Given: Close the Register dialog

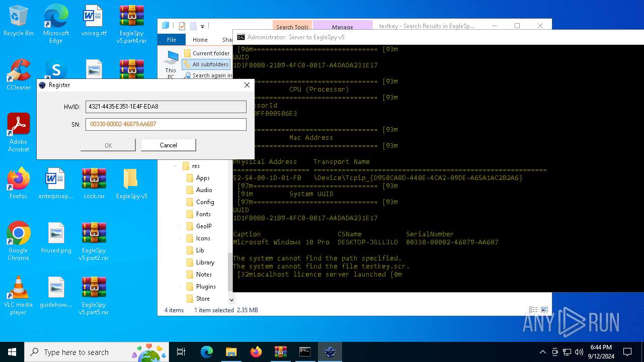Looking at the screenshot, I should pyautogui.click(x=247, y=85).
